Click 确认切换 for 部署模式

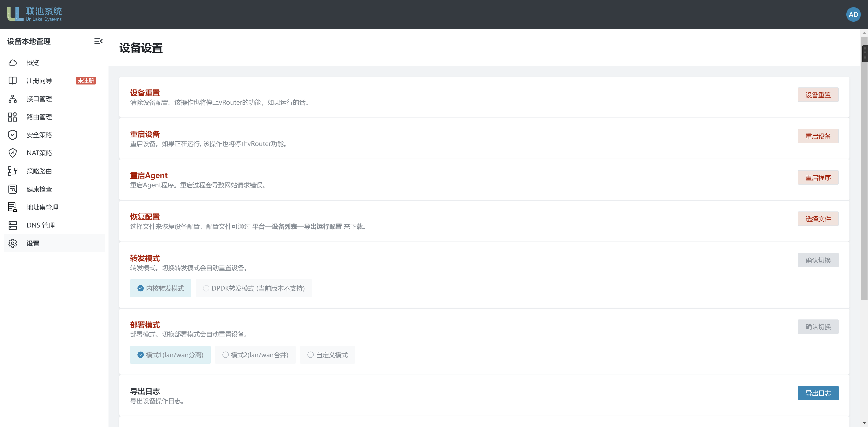tap(818, 327)
